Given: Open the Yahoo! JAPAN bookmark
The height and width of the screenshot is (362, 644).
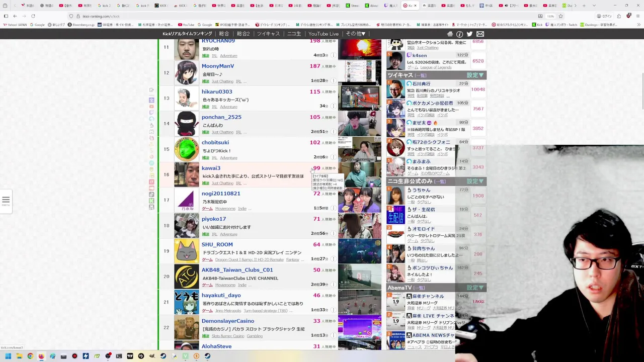Looking at the screenshot, I should click(15, 25).
